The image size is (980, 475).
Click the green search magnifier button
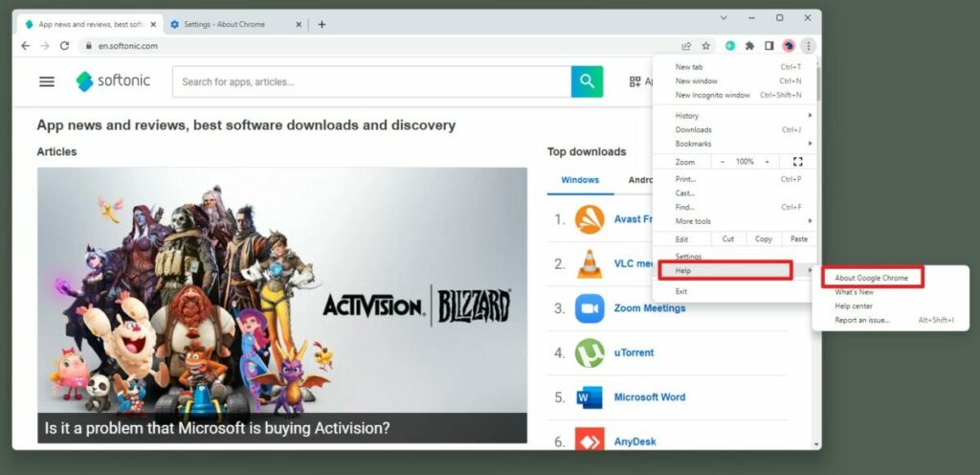point(587,81)
